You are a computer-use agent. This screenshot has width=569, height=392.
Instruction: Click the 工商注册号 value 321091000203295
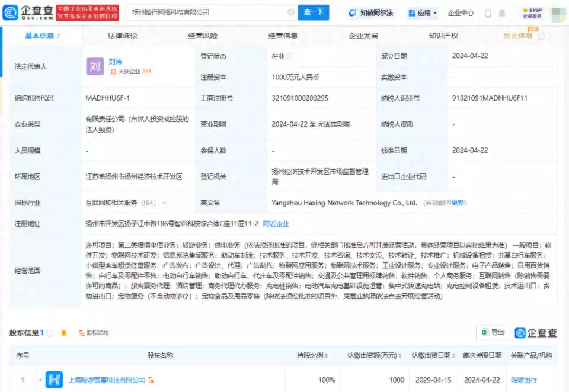pos(300,98)
